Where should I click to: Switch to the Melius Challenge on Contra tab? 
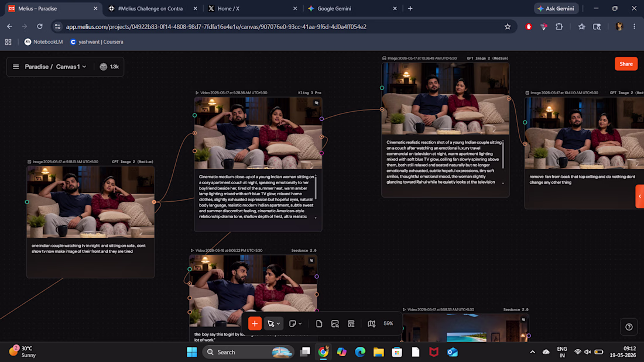coord(153,8)
